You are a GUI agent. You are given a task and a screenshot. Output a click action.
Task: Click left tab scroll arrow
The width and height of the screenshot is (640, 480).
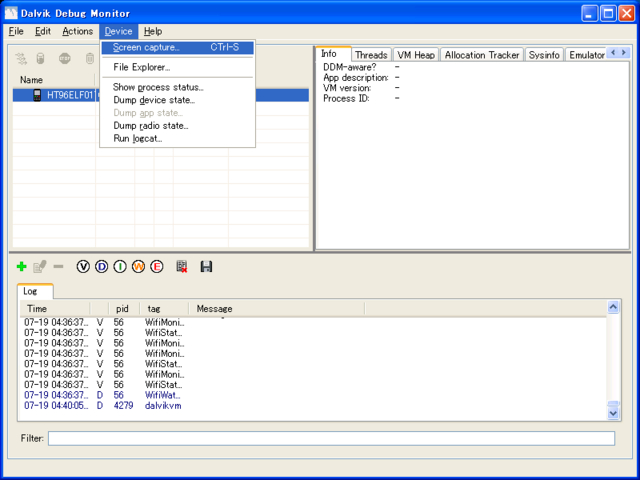point(613,53)
